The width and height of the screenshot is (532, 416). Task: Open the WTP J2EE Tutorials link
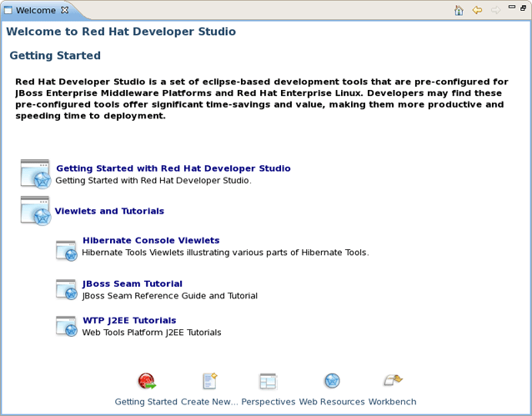click(x=129, y=320)
